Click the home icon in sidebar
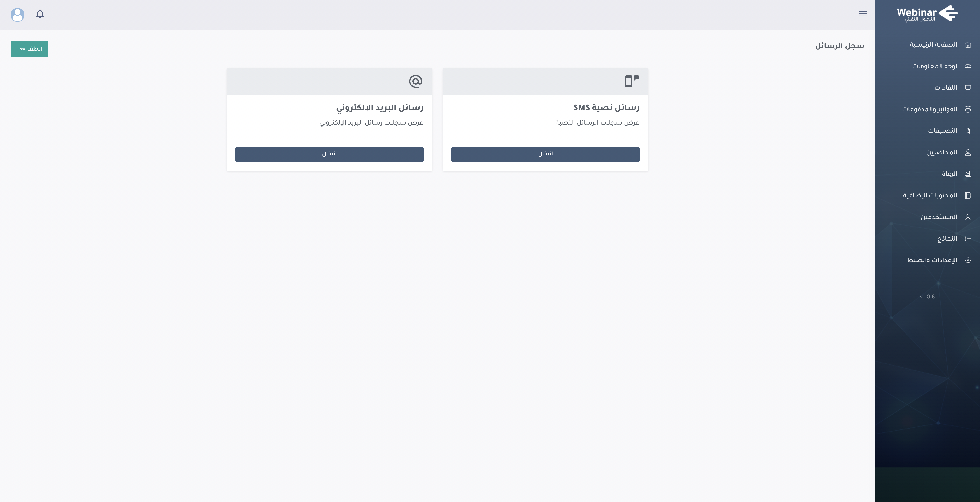 pos(968,45)
